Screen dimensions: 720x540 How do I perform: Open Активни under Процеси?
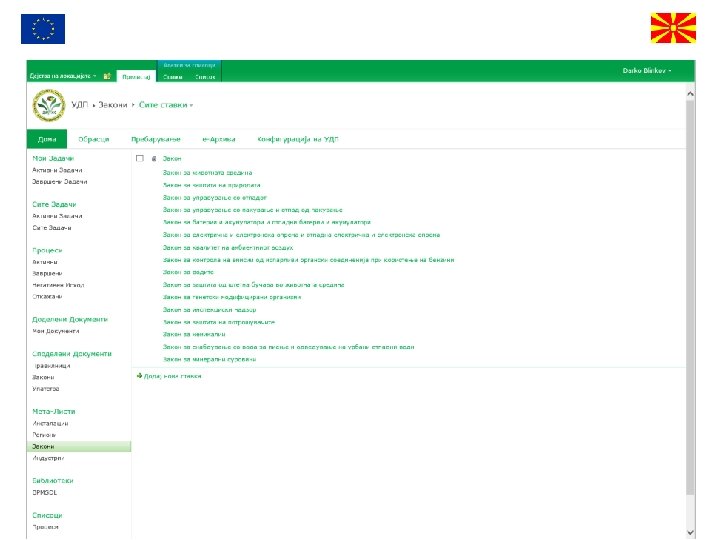pyautogui.click(x=45, y=262)
